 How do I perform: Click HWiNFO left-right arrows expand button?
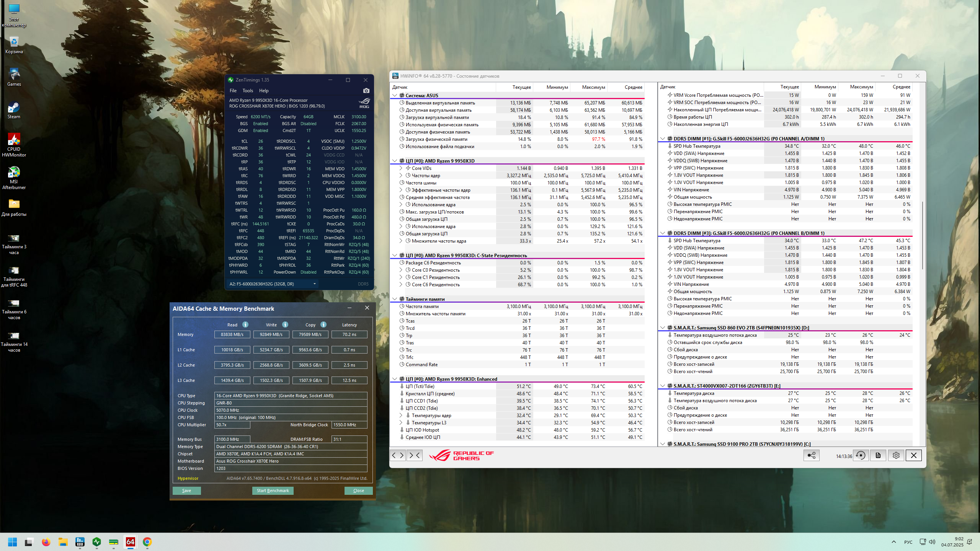(398, 455)
